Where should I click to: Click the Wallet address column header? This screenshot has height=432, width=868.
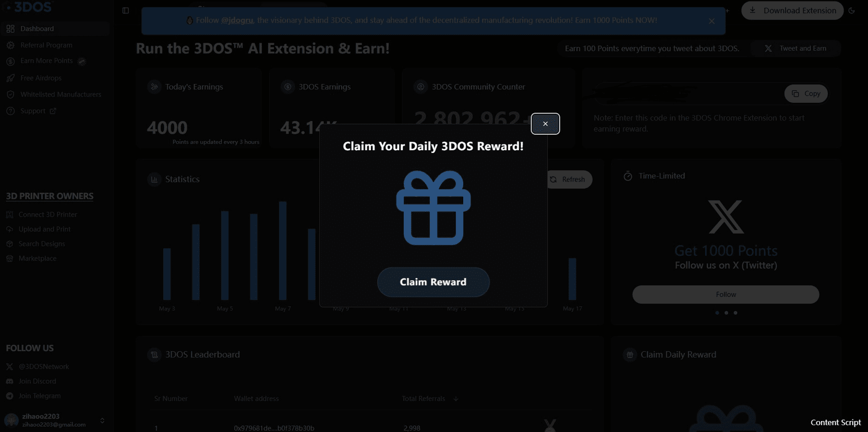click(257, 399)
